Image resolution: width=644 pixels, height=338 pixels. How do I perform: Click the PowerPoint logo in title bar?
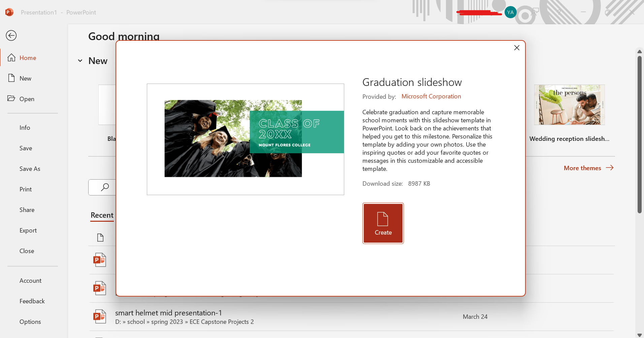tap(9, 12)
